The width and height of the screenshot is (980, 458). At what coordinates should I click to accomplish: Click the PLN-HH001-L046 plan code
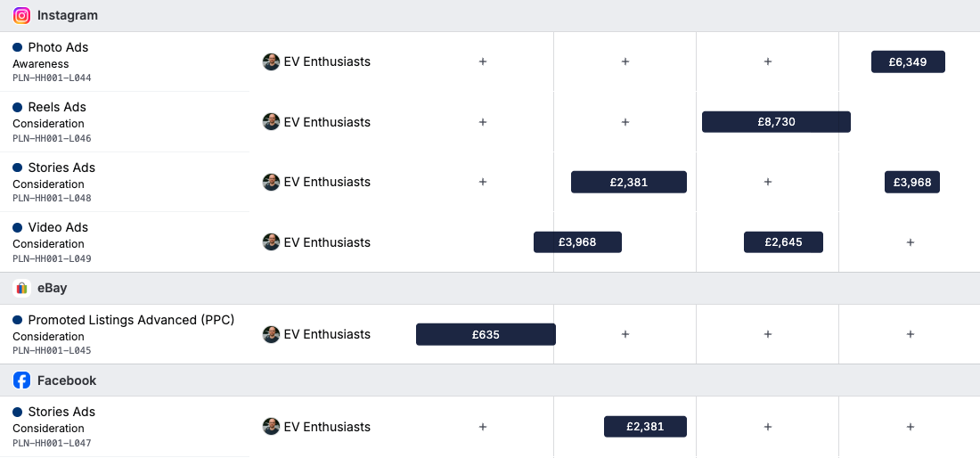pos(52,139)
